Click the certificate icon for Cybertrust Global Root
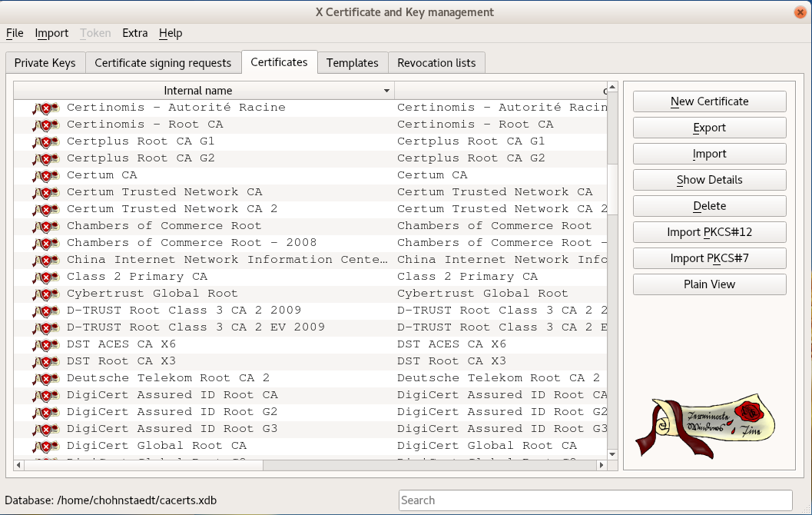 (45, 294)
